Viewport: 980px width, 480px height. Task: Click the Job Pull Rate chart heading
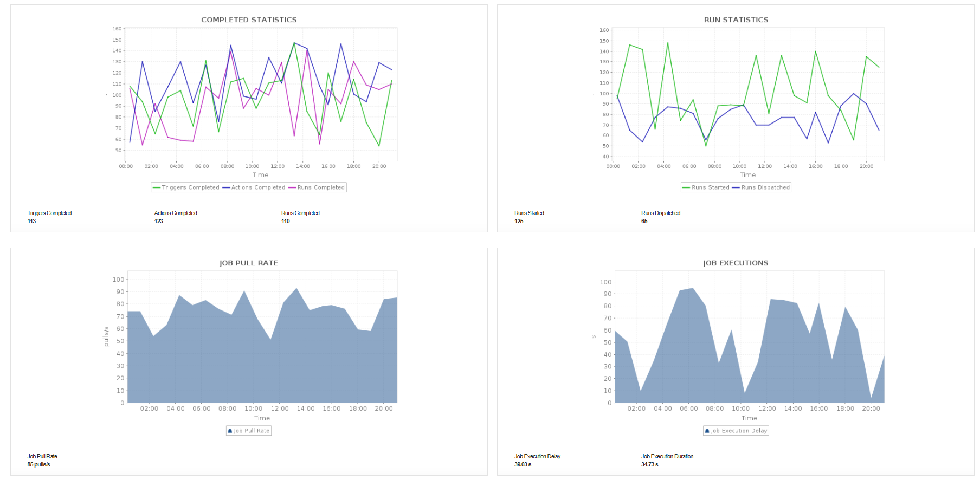[249, 263]
